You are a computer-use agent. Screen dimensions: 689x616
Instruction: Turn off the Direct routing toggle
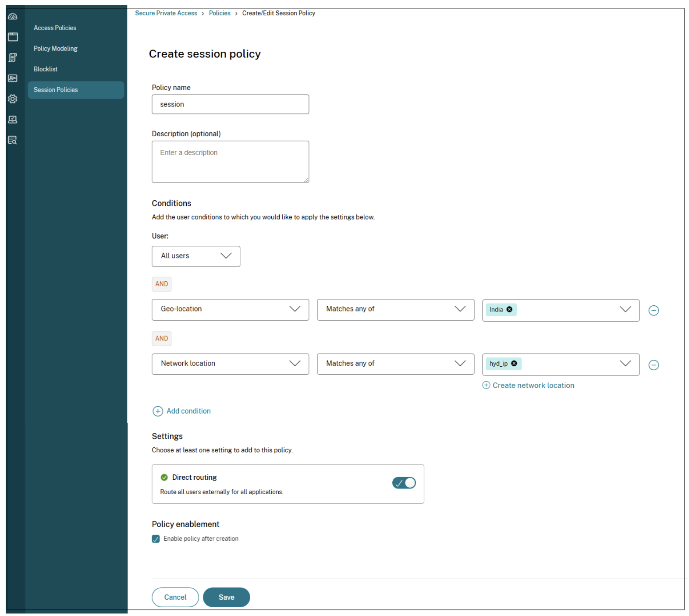404,483
